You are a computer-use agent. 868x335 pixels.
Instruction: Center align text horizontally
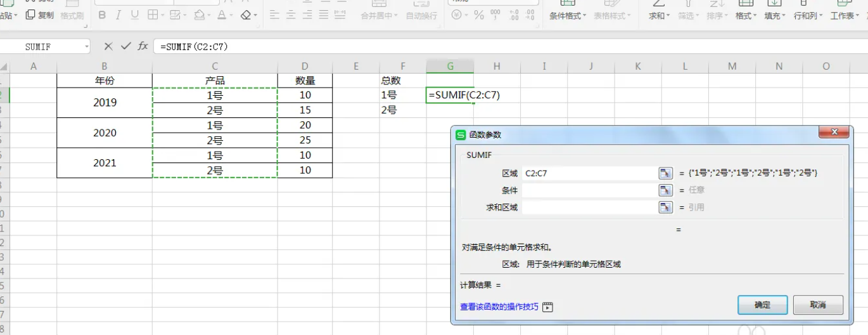pyautogui.click(x=291, y=15)
